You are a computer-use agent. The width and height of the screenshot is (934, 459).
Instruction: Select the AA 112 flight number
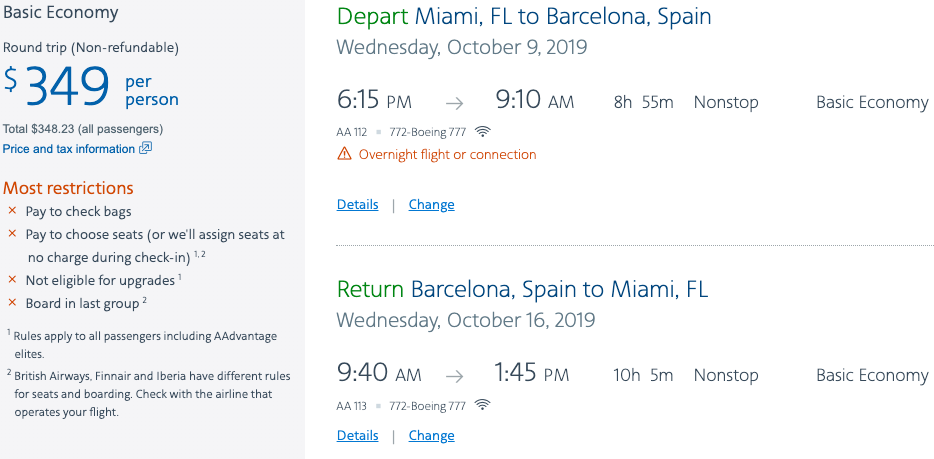(x=351, y=132)
